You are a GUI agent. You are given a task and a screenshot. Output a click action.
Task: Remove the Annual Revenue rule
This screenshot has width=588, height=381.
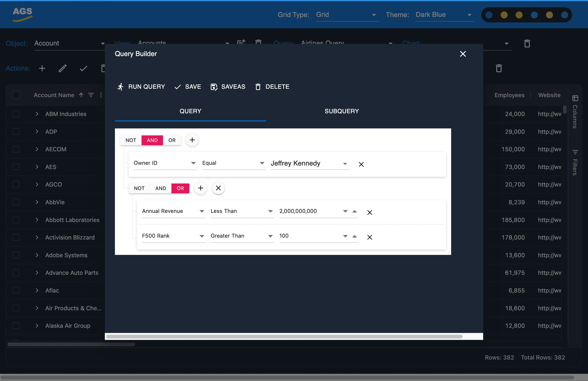pyautogui.click(x=369, y=212)
